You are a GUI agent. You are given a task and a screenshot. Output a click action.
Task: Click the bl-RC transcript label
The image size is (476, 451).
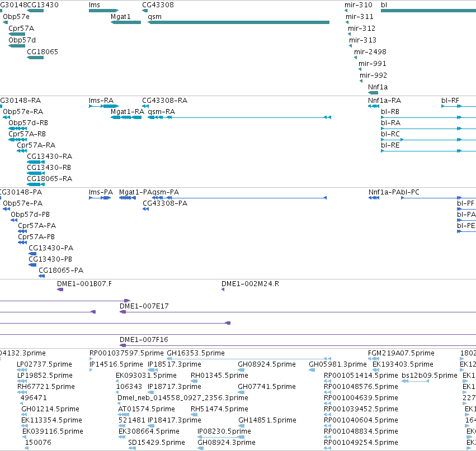point(390,134)
